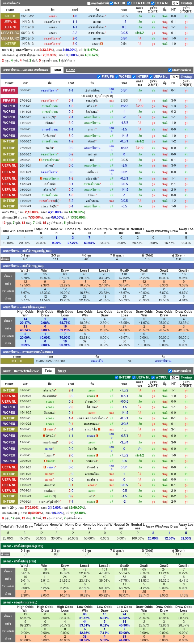Uncheck UEFA EURO filter in head-to-head header
The image size is (194, 644).
point(129,3)
